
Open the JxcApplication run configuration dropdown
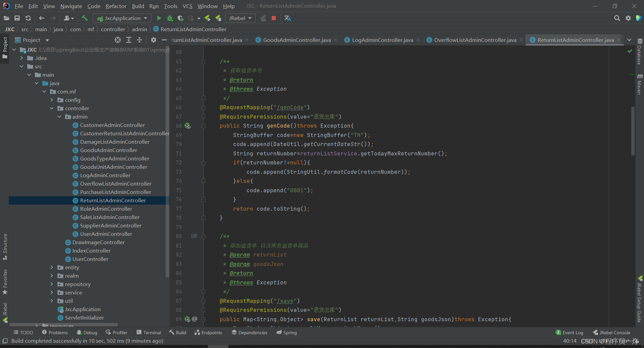122,18
